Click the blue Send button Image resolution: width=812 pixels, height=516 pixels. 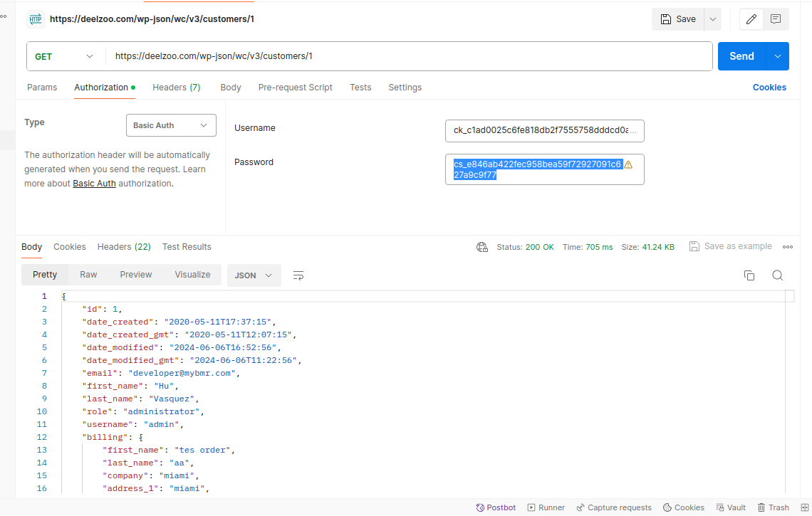[741, 56]
